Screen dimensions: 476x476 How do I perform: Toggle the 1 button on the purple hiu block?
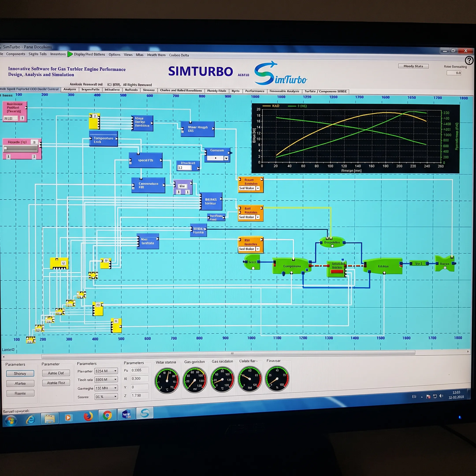[x=188, y=192]
